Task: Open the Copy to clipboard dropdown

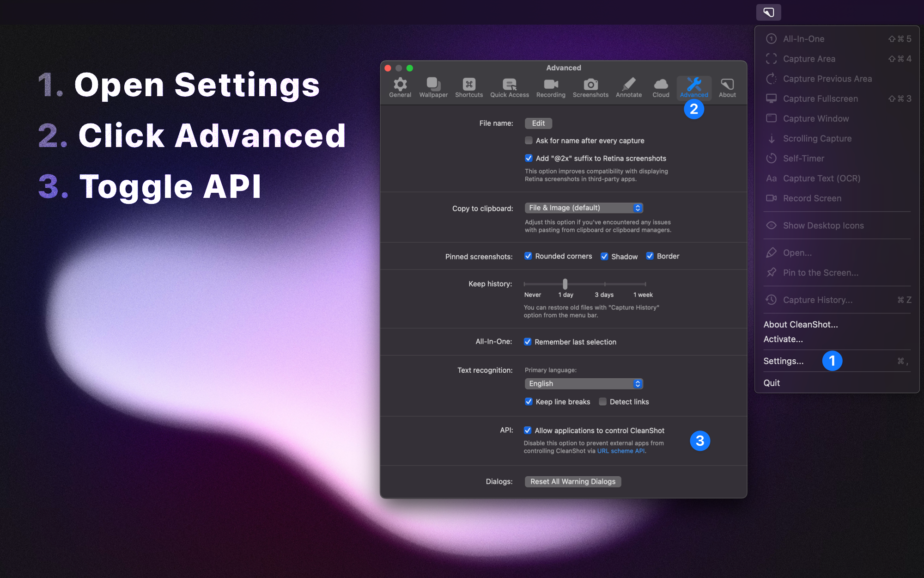Action: (584, 208)
